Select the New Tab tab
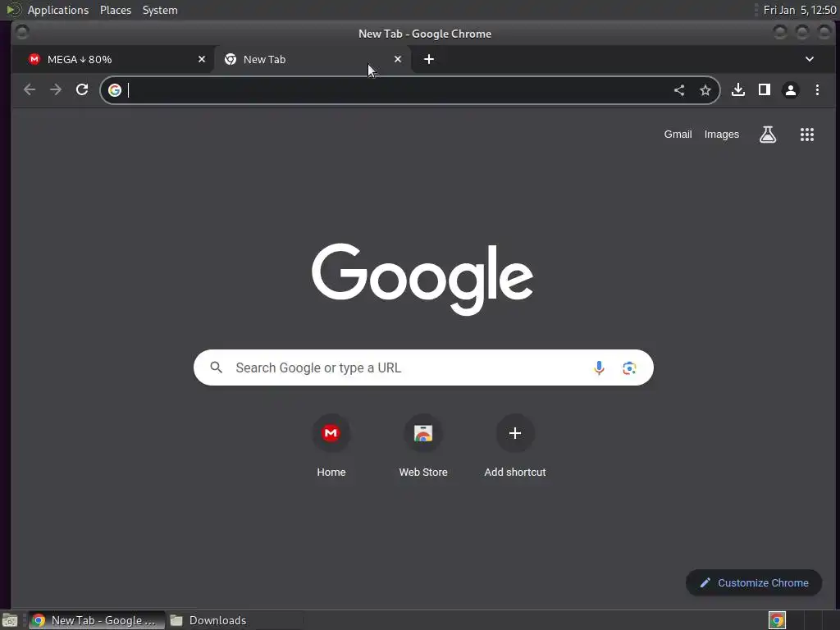 pyautogui.click(x=313, y=59)
